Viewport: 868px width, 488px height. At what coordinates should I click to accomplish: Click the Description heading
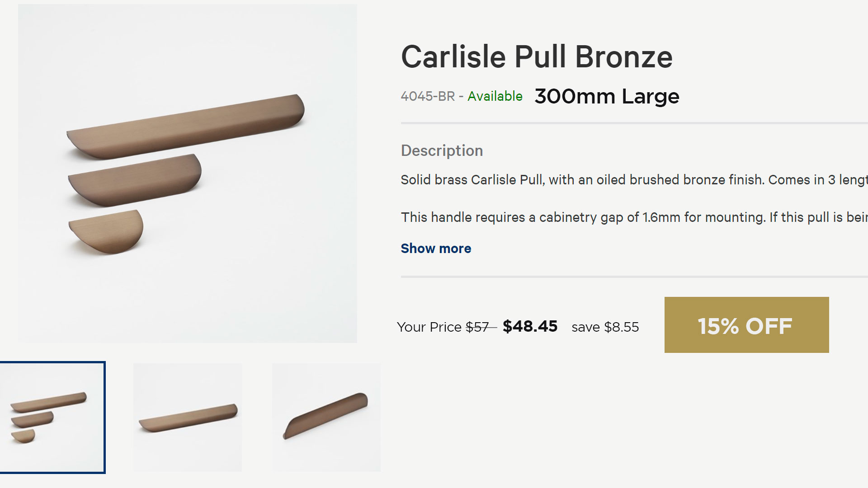[442, 150]
